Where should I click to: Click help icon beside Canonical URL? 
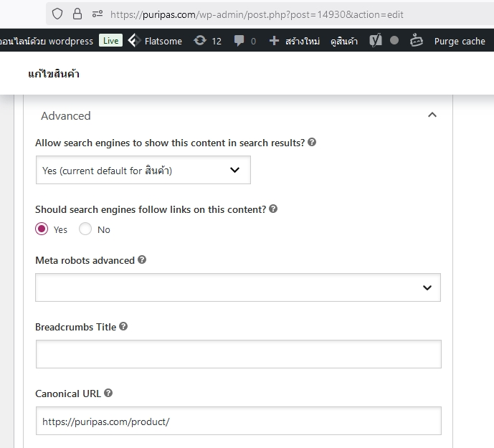click(x=108, y=393)
